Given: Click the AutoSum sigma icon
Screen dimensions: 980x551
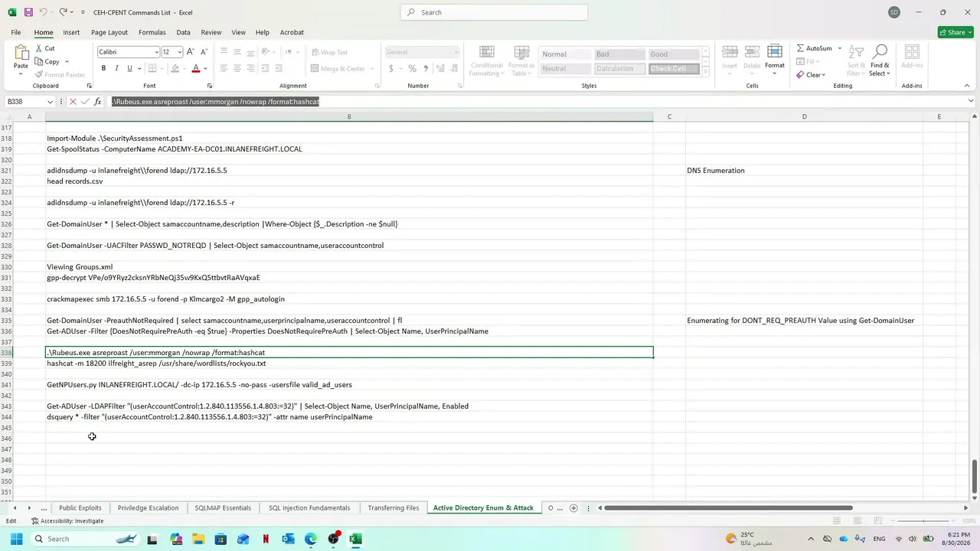Looking at the screenshot, I should (801, 48).
